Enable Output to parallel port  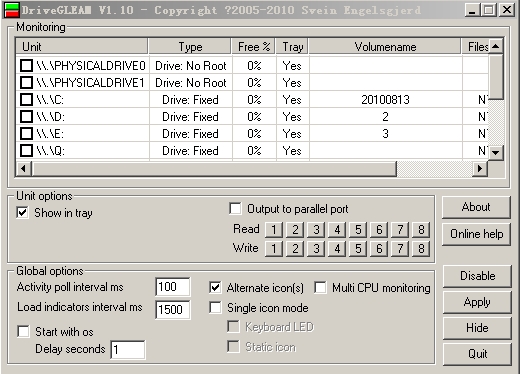tap(235, 209)
